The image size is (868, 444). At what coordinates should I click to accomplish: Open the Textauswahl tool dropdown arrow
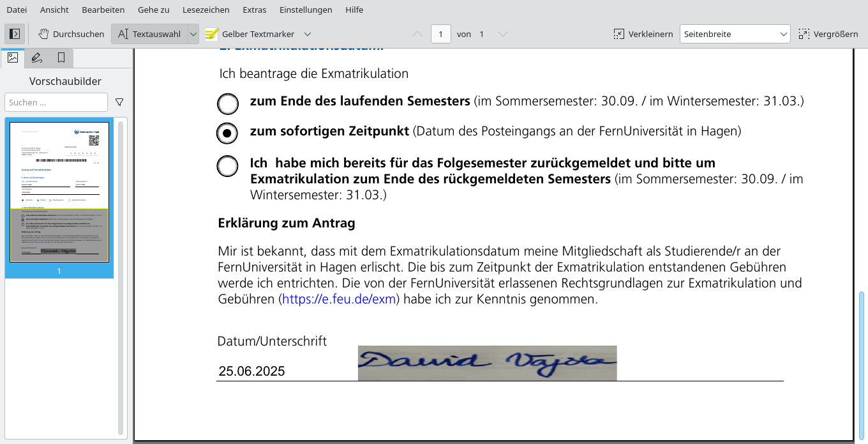pos(193,34)
